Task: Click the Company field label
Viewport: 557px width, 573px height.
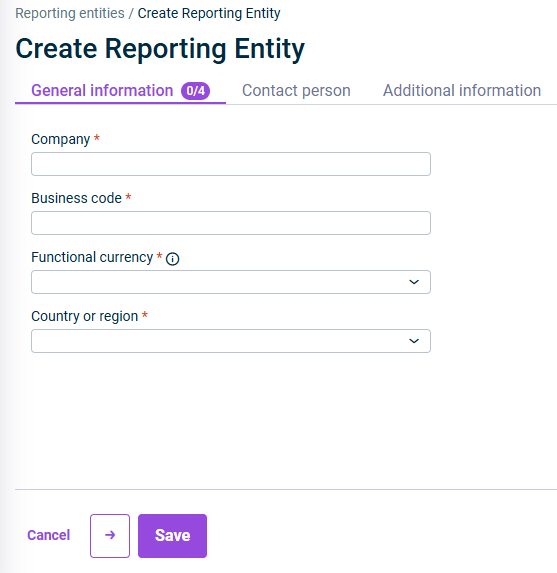Action: [61, 139]
